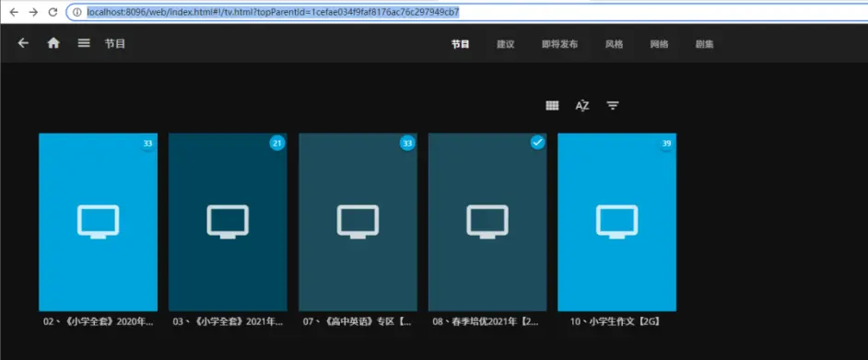868x360 pixels.
Task: Open the 风格 tab
Action: pos(614,44)
